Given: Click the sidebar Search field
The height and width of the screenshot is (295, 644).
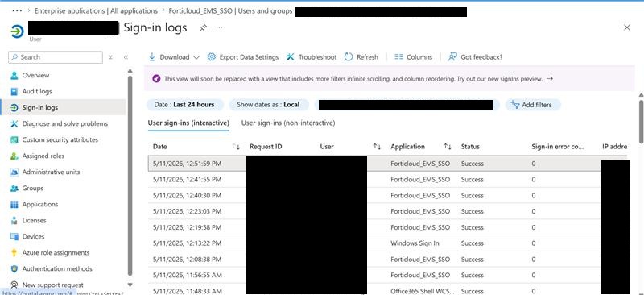Looking at the screenshot, I should tap(56, 57).
